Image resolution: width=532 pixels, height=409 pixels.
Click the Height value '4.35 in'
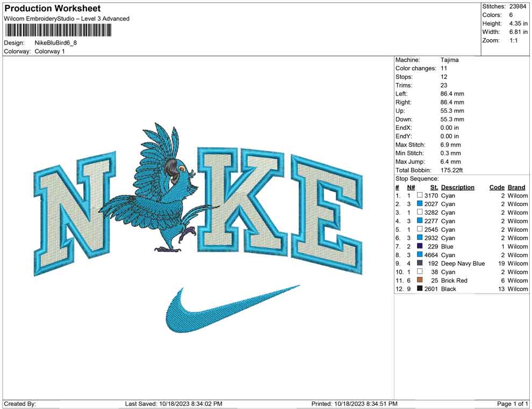(518, 24)
